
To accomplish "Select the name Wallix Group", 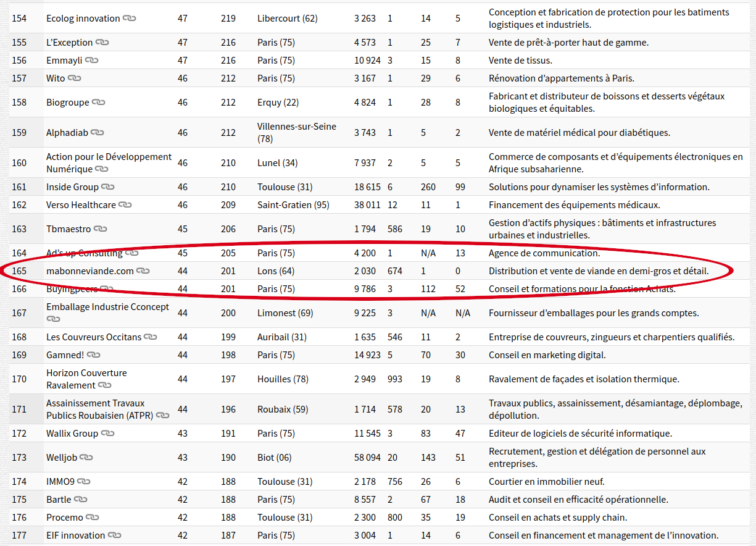I will [72, 434].
